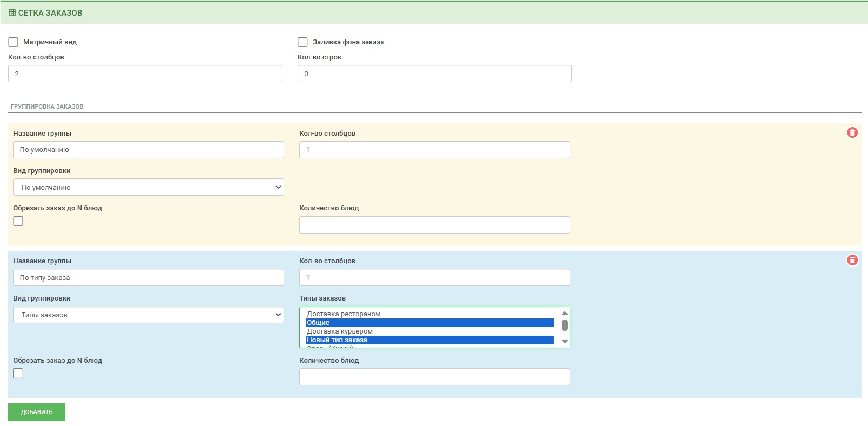Open 'Вид группировки' dropdown showing 'По умолчанию'
The image size is (868, 426).
click(148, 188)
